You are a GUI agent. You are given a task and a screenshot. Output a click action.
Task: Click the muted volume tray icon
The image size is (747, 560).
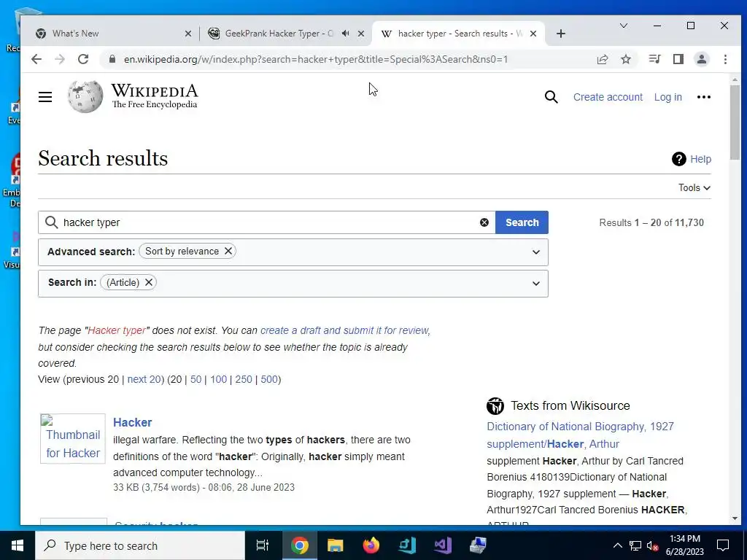coord(652,545)
